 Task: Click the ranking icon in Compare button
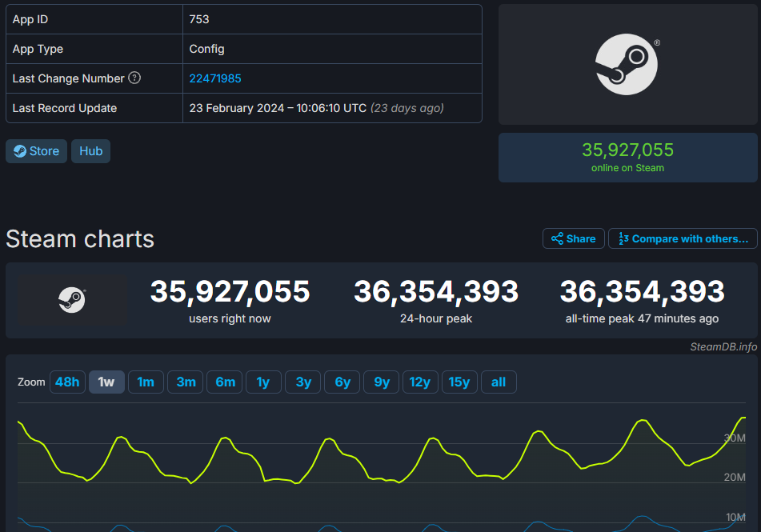point(623,238)
